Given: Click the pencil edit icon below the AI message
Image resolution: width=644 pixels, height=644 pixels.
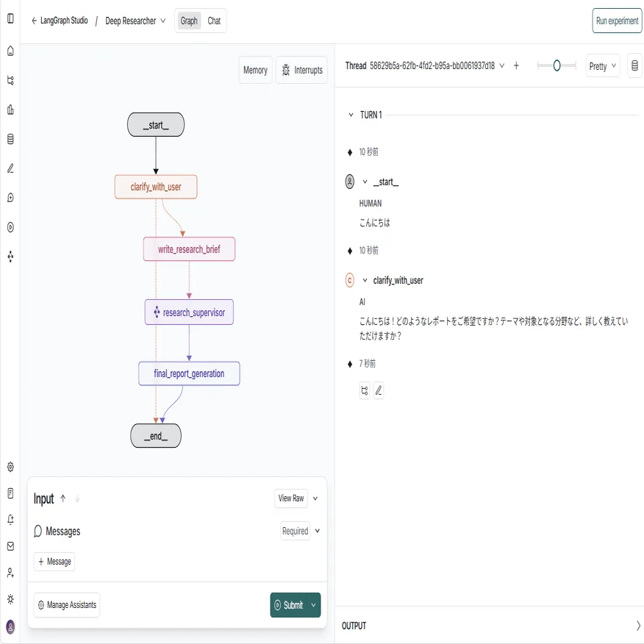Looking at the screenshot, I should click(x=379, y=391).
